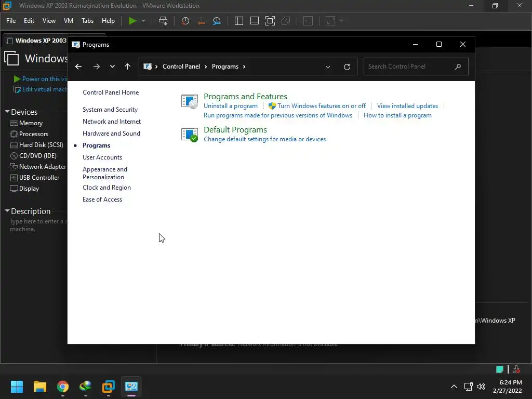Open Hardware and Sound category
Image resolution: width=532 pixels, height=399 pixels.
111,134
